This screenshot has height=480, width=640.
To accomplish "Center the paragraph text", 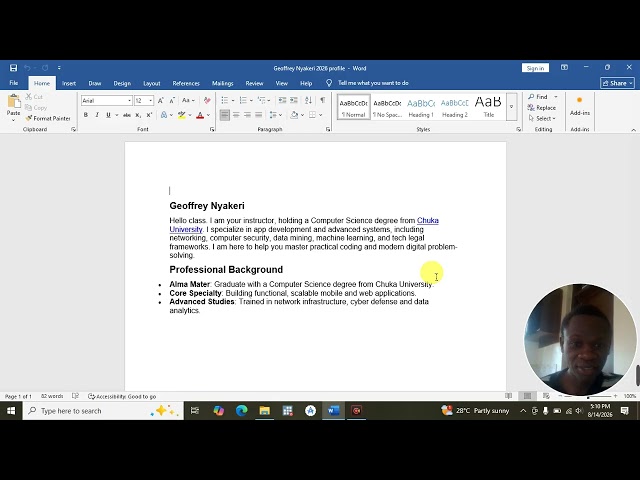I will click(x=236, y=115).
